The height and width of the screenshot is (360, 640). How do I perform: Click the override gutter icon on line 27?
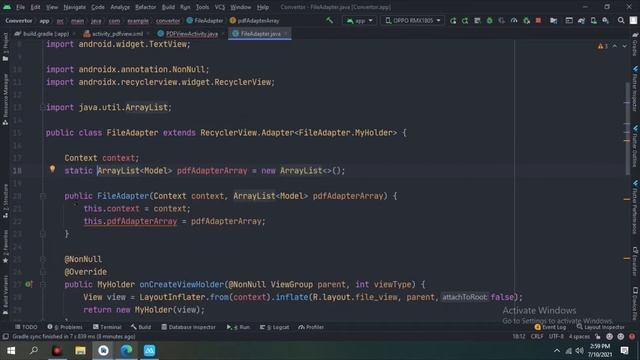(29, 284)
